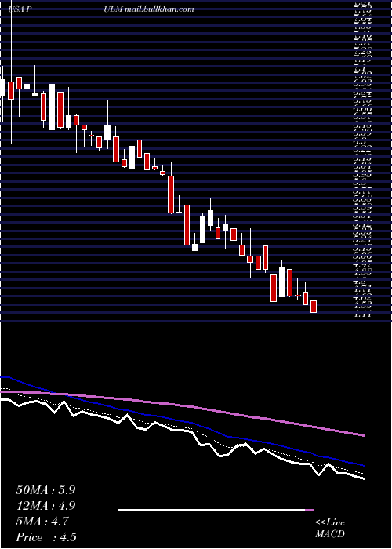Click the <<Live MACD label
Image resolution: width=392 pixels, height=549 pixels.
pos(330,529)
